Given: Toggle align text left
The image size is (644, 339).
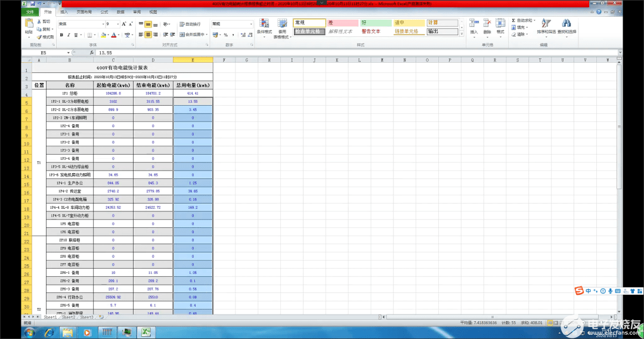Looking at the screenshot, I should (141, 35).
